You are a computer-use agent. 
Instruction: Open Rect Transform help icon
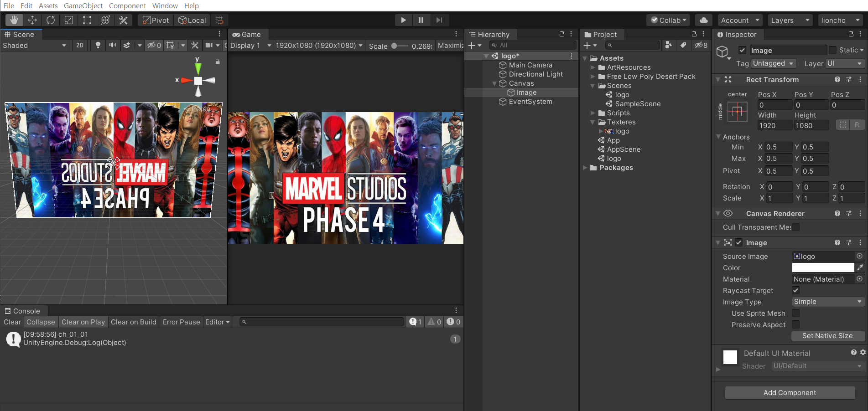837,79
